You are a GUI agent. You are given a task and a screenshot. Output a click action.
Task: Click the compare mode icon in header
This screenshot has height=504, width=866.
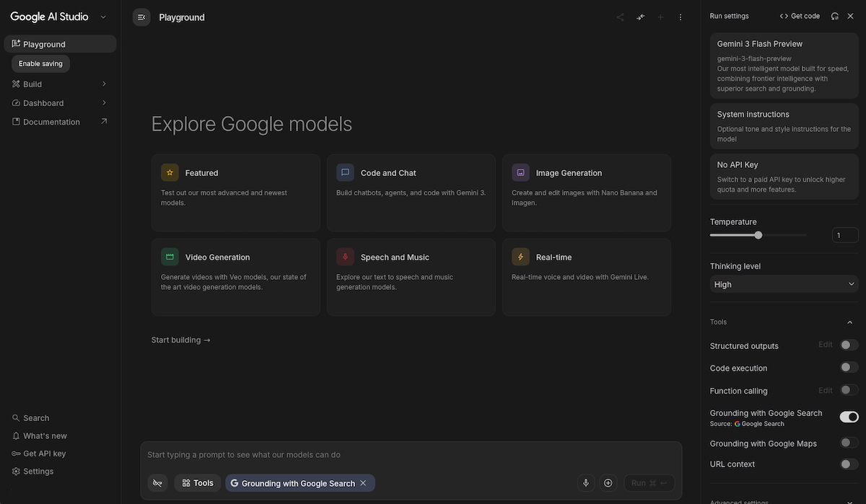tap(640, 17)
